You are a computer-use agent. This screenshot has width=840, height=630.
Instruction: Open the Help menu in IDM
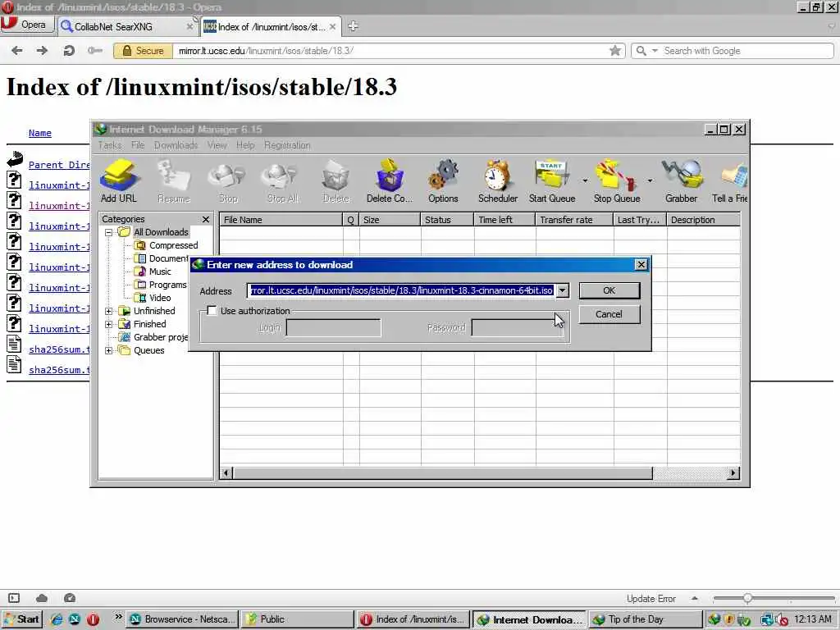245,145
